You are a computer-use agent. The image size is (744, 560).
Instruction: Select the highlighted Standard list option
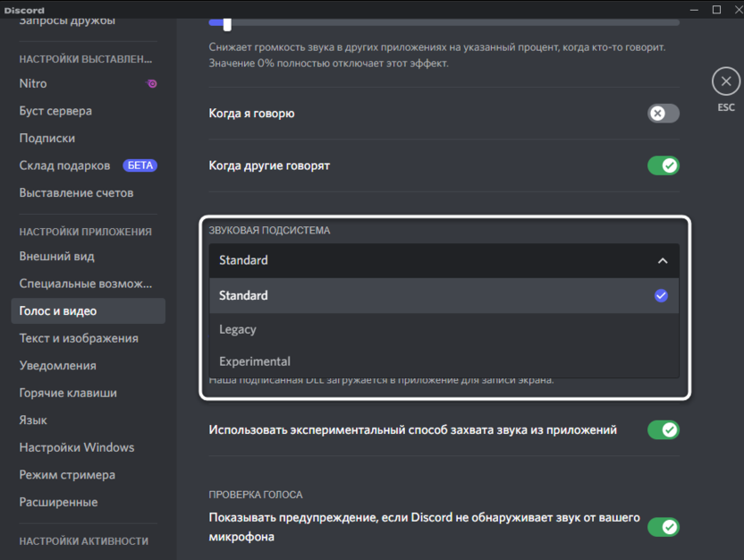coord(444,296)
